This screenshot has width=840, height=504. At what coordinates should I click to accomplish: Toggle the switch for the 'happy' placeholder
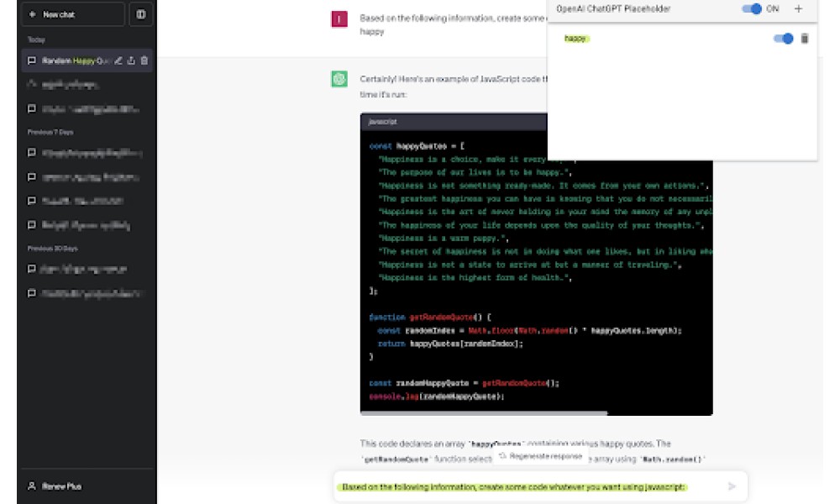(x=783, y=39)
